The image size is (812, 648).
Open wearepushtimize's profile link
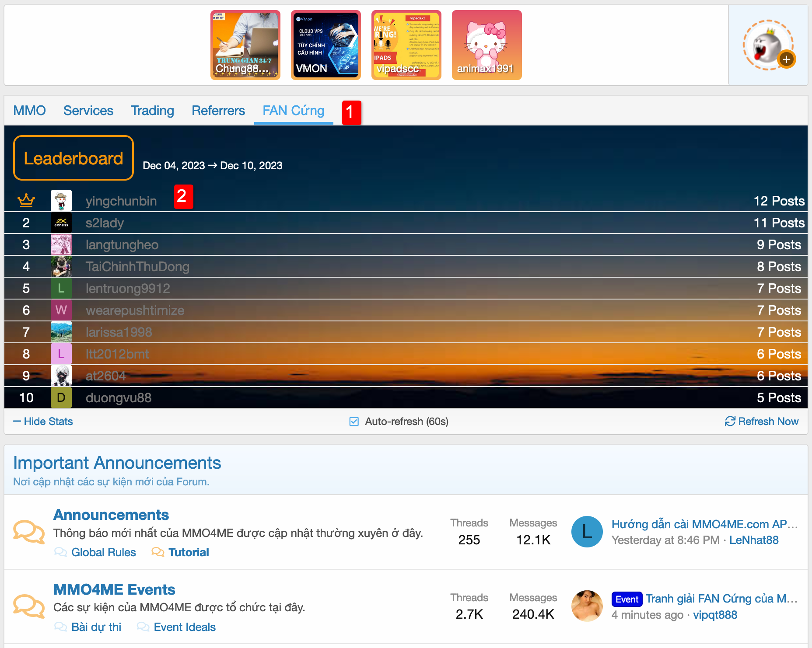[x=135, y=310]
